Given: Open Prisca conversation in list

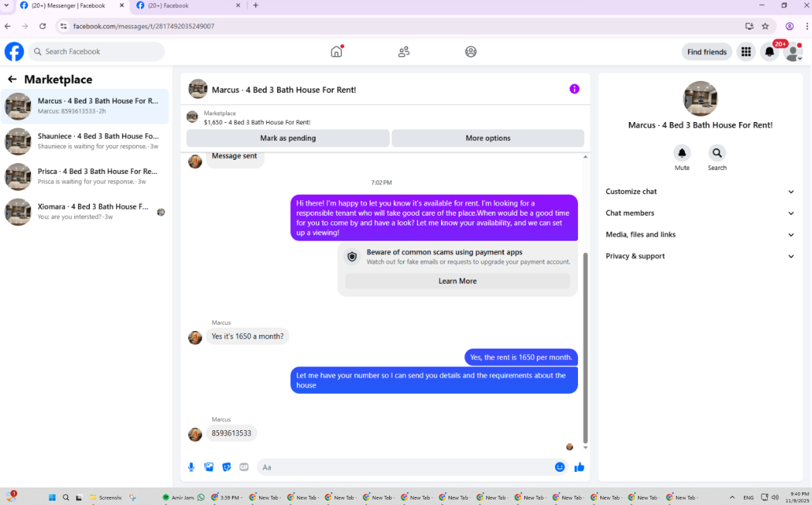Looking at the screenshot, I should pyautogui.click(x=85, y=177).
